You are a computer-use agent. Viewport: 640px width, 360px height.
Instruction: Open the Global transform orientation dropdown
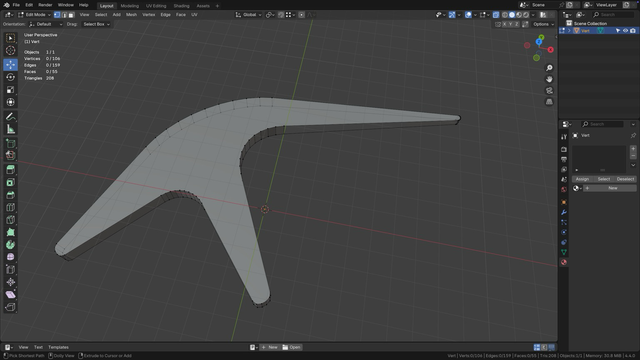click(x=249, y=15)
